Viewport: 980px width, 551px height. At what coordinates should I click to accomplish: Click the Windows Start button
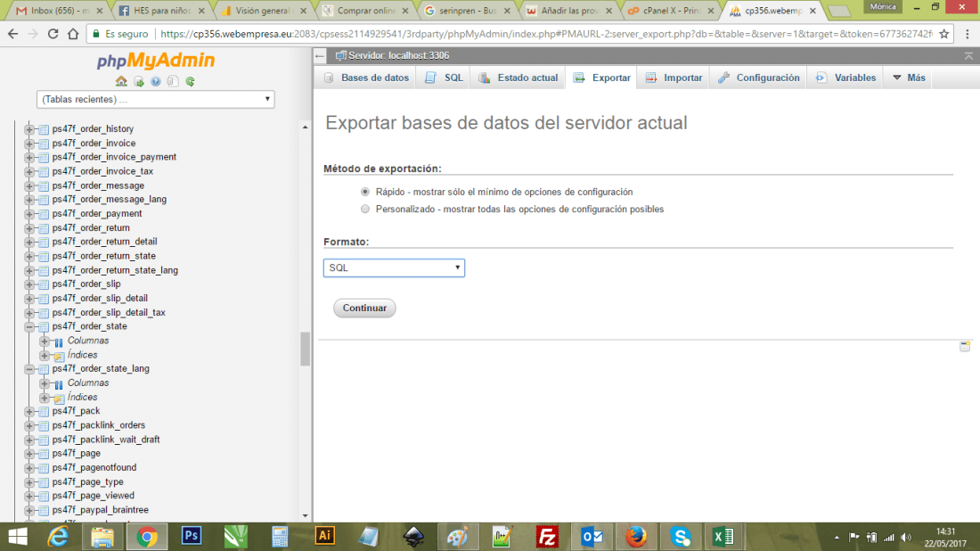pyautogui.click(x=18, y=537)
